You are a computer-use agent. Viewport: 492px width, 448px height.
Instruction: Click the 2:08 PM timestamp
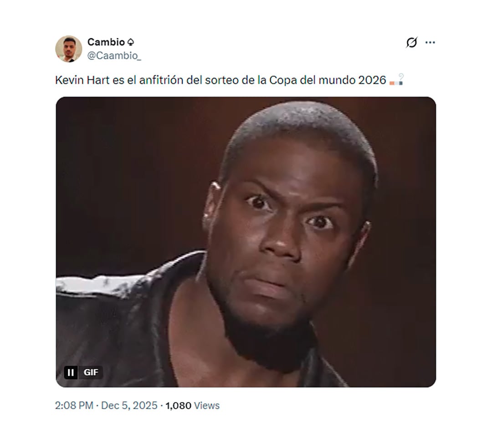point(74,405)
